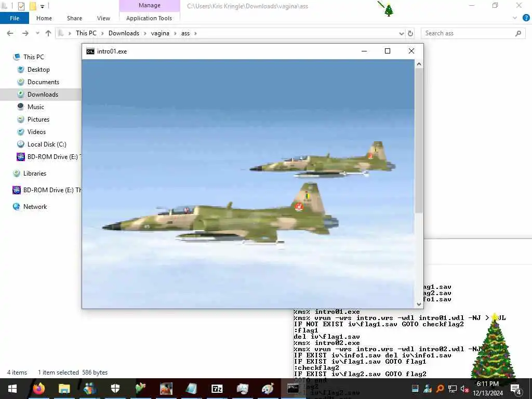Select Libraries in navigation pane
Image resolution: width=532 pixels, height=399 pixels.
click(35, 174)
